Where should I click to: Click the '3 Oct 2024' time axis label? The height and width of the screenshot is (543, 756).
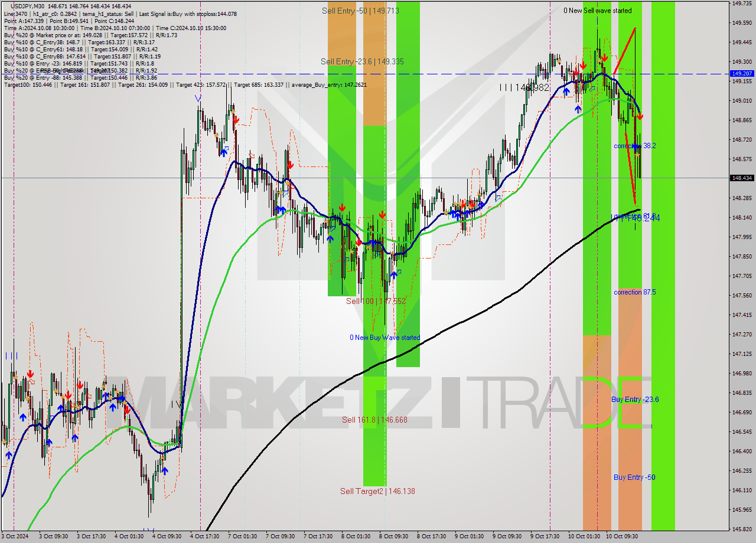click(14, 537)
